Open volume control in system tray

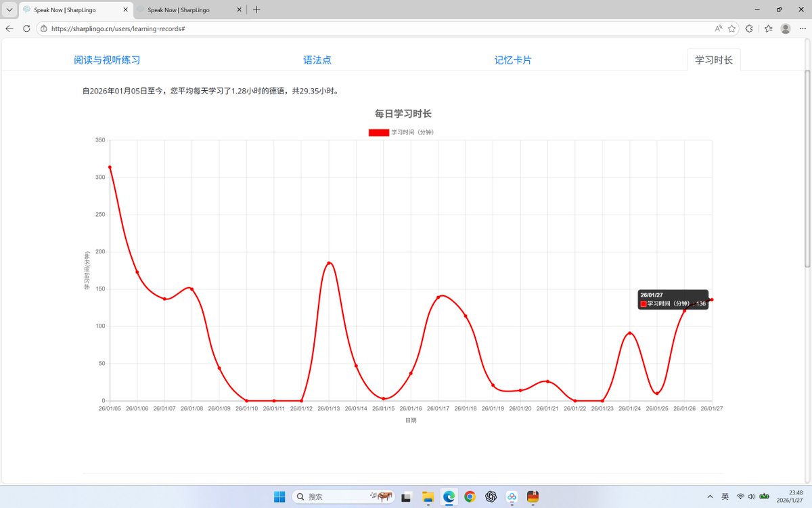pos(751,496)
